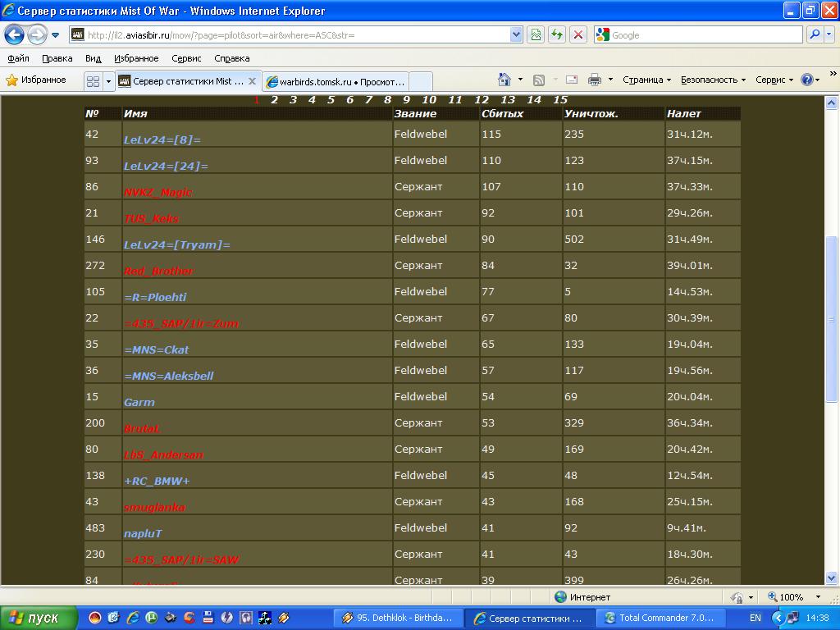Click the Print toolbar icon
Viewport: 840px width, 630px height.
click(x=595, y=80)
